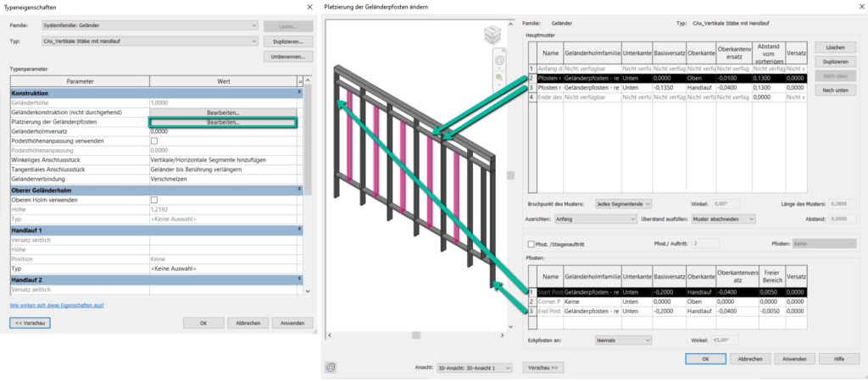Enable Podesthöhenanpassung verwenden checkbox

point(154,141)
